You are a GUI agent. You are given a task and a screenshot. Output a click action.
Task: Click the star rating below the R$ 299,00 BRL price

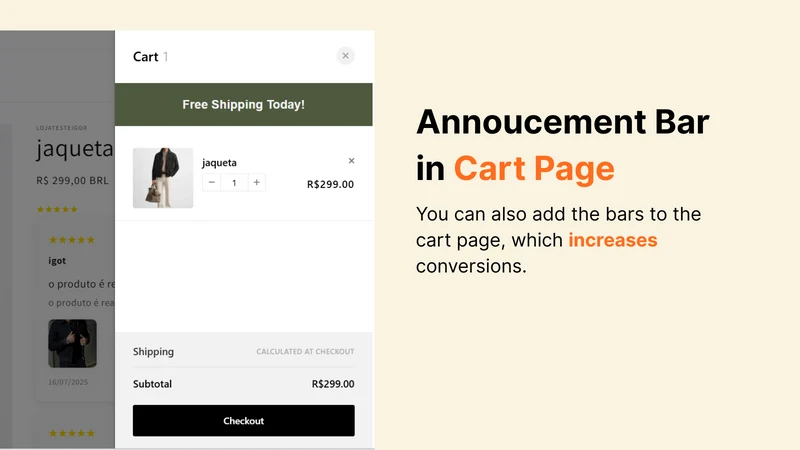57,209
